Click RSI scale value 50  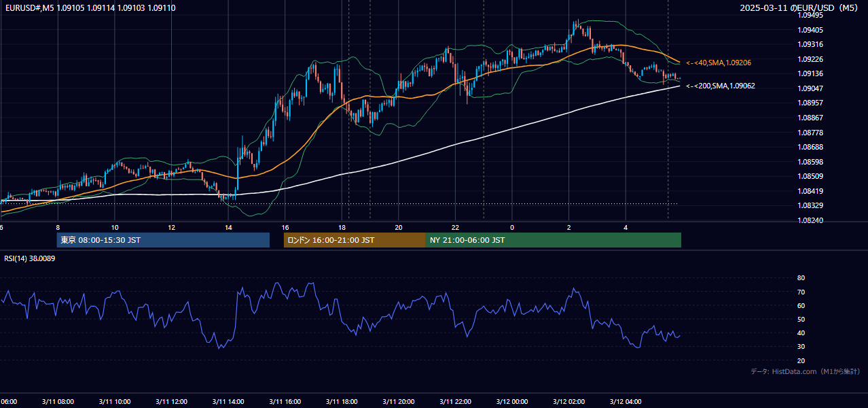[801, 319]
